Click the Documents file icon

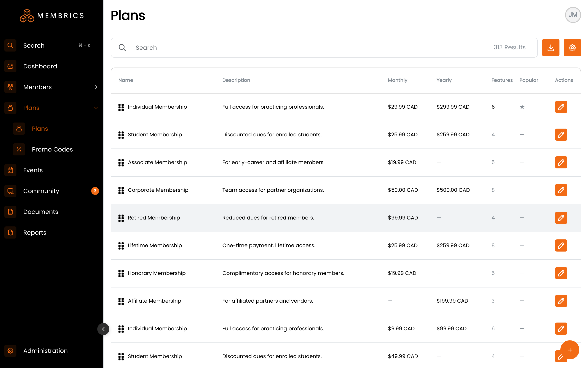pos(10,212)
